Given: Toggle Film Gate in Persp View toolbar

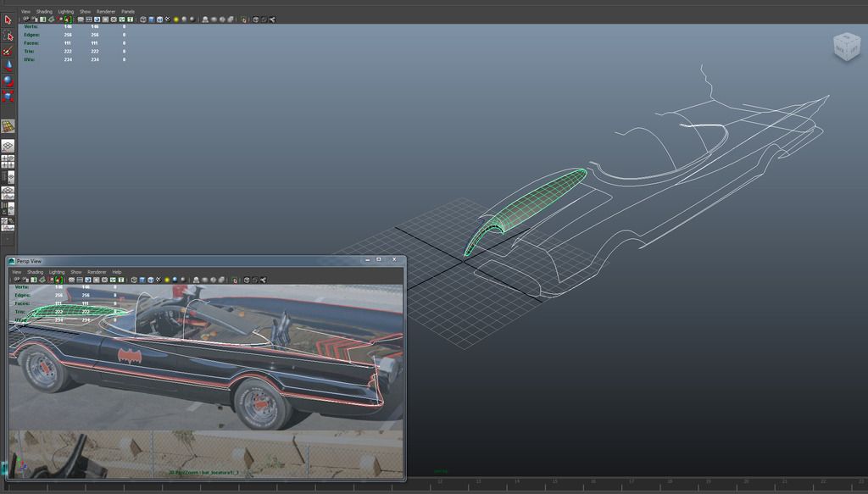Looking at the screenshot, I should tap(80, 280).
